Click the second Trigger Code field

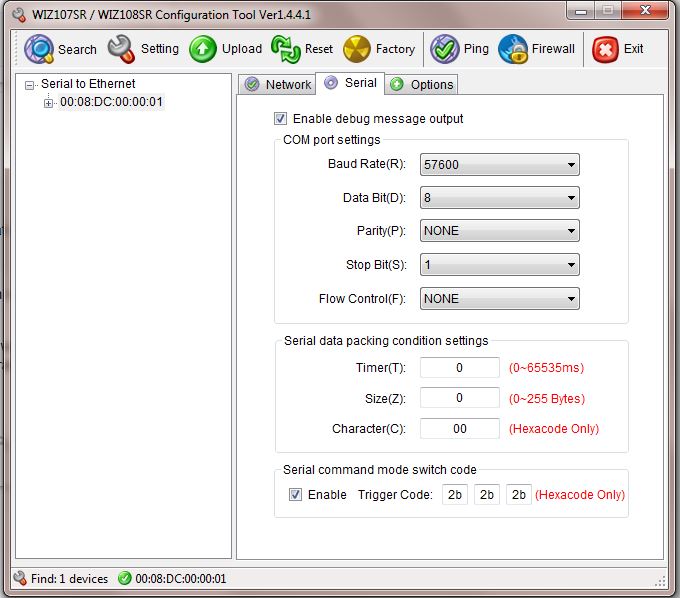tap(487, 494)
